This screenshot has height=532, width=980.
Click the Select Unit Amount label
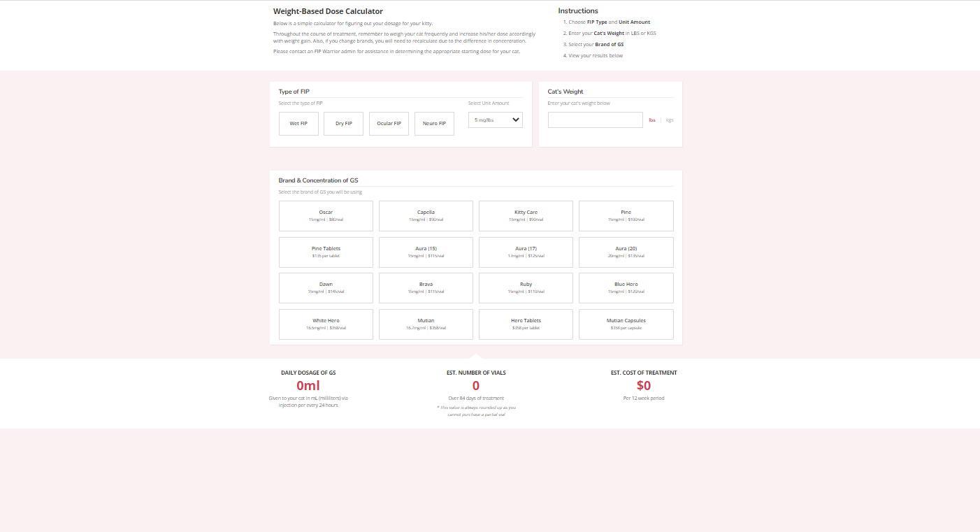pyautogui.click(x=489, y=103)
